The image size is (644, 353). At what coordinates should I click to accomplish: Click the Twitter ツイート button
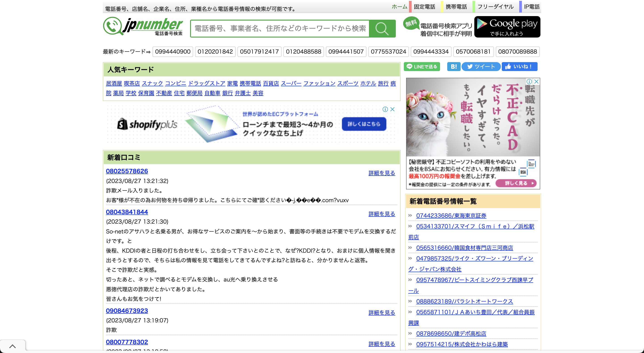point(481,67)
